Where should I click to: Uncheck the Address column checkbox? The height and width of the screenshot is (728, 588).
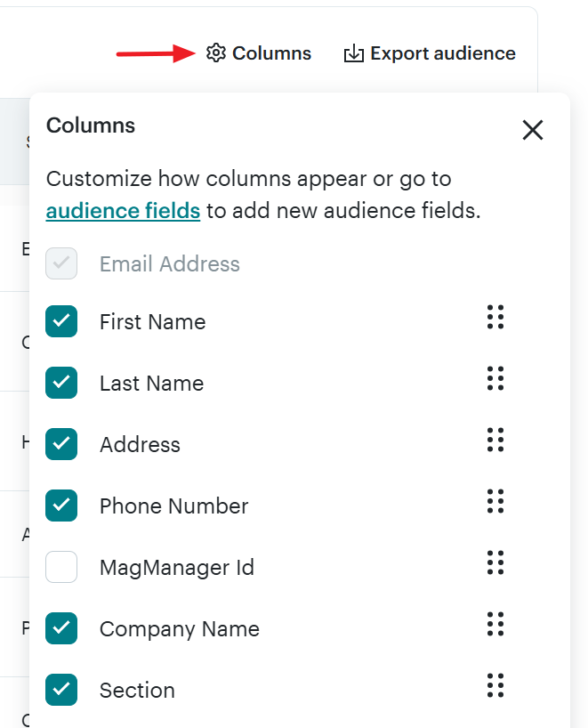(61, 444)
